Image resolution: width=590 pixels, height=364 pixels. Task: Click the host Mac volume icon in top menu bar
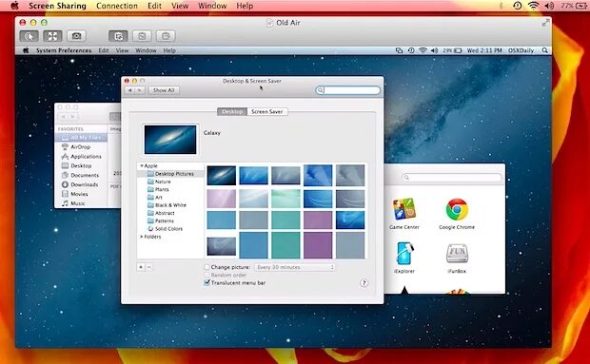549,6
